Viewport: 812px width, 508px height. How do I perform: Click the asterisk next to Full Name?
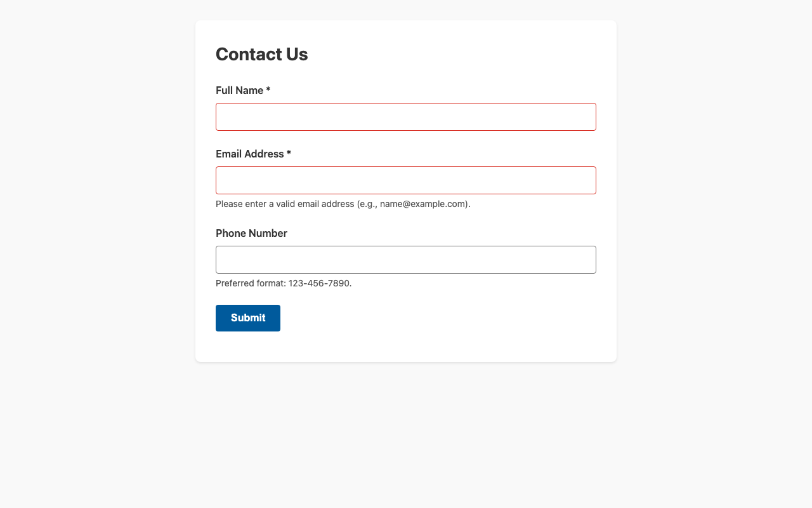click(268, 90)
